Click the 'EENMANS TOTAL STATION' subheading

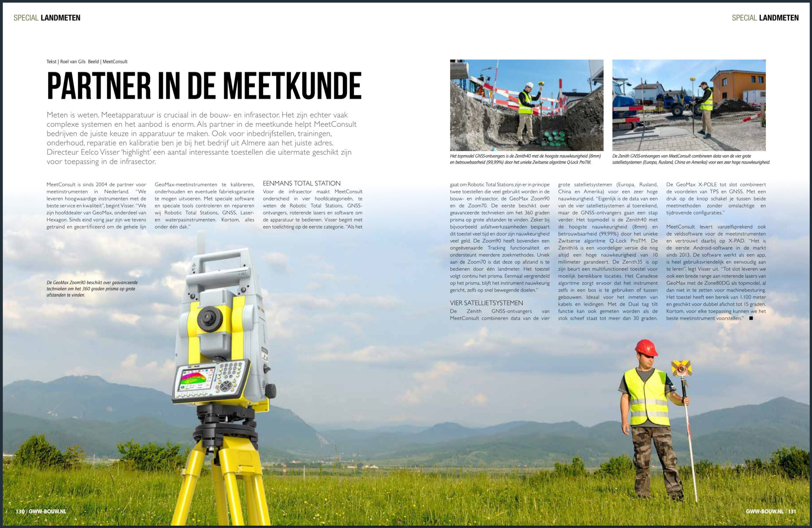point(302,184)
